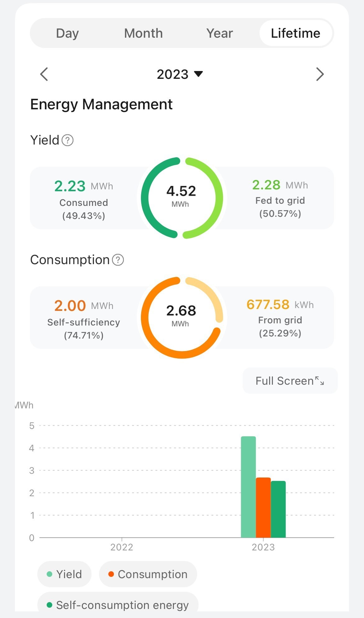Screen dimensions: 364x618
Task: Tap the Full Screen expand arrows icon
Action: tap(320, 381)
